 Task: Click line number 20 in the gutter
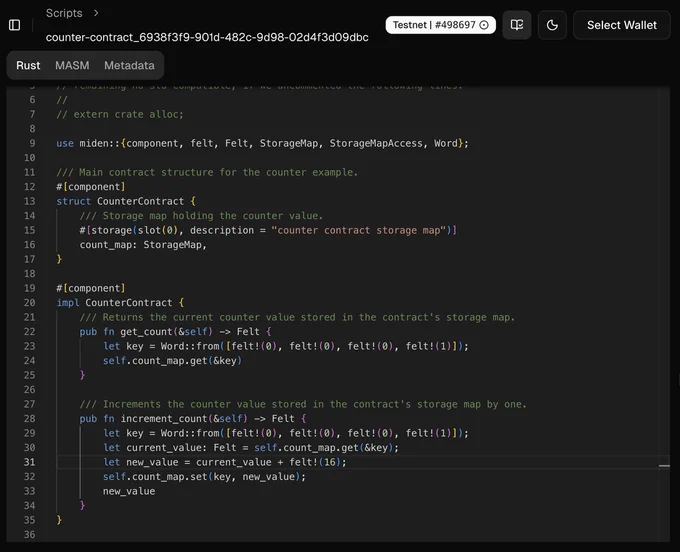coord(29,303)
